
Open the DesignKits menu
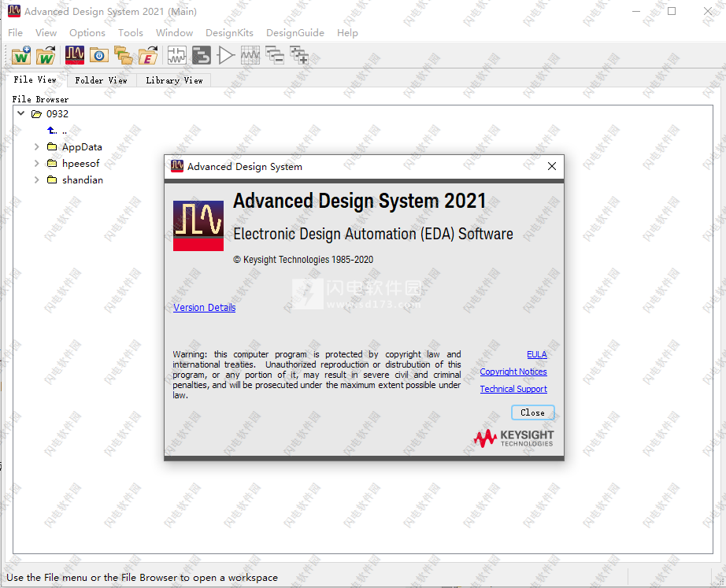[x=229, y=33]
